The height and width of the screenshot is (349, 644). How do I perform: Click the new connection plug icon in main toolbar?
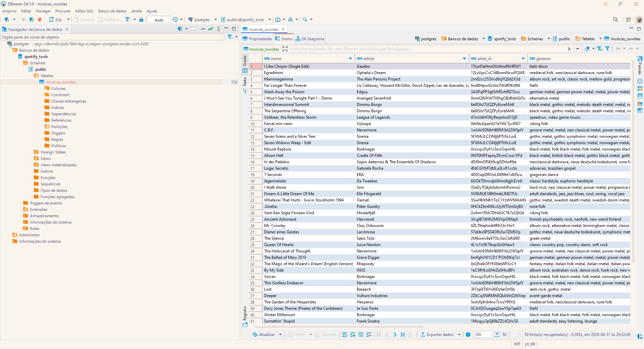(7, 19)
